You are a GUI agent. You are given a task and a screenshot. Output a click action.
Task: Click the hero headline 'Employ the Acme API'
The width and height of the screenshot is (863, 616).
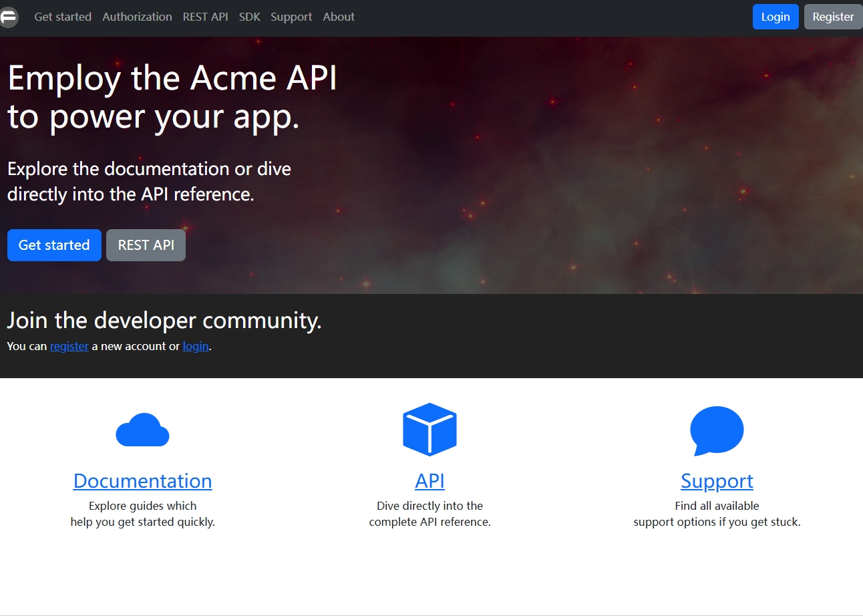coord(172,79)
